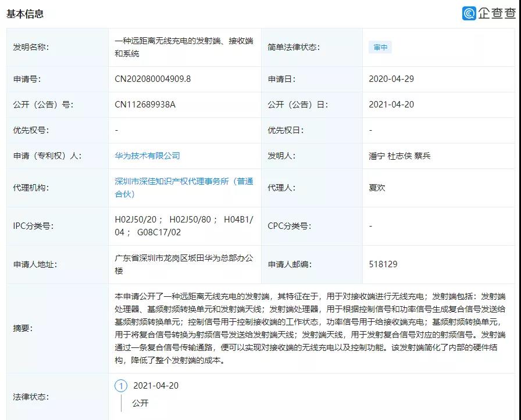This screenshot has width=521, height=420.
Task: Click the publication date 2021-04-20 cell
Action: pyautogui.click(x=391, y=105)
